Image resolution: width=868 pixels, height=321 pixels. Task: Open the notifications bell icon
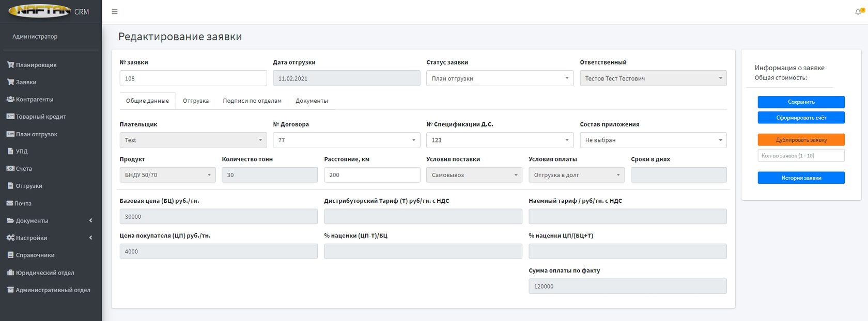(x=859, y=11)
